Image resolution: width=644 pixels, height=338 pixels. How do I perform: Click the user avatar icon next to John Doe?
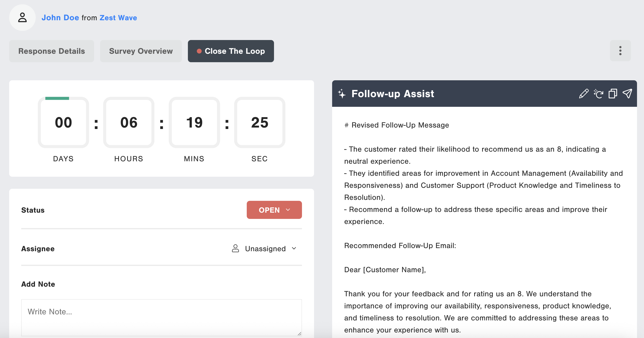click(22, 18)
